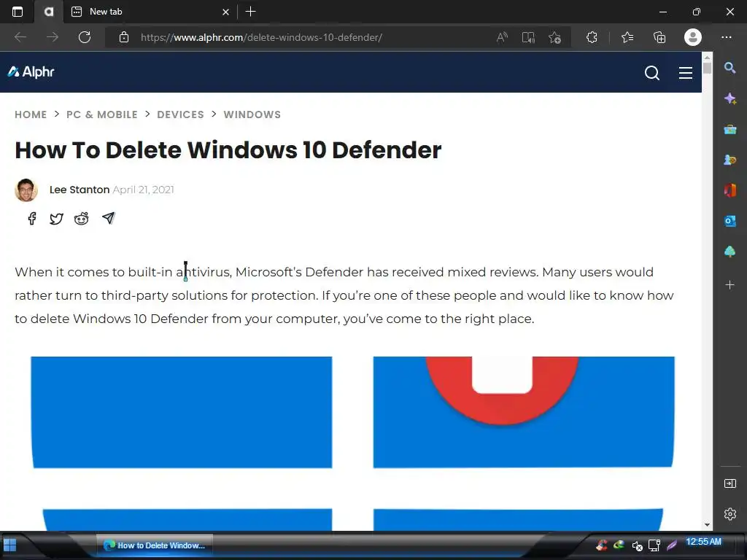Open the Extensions puzzle icon
Viewport: 747px width, 560px height.
coord(592,37)
